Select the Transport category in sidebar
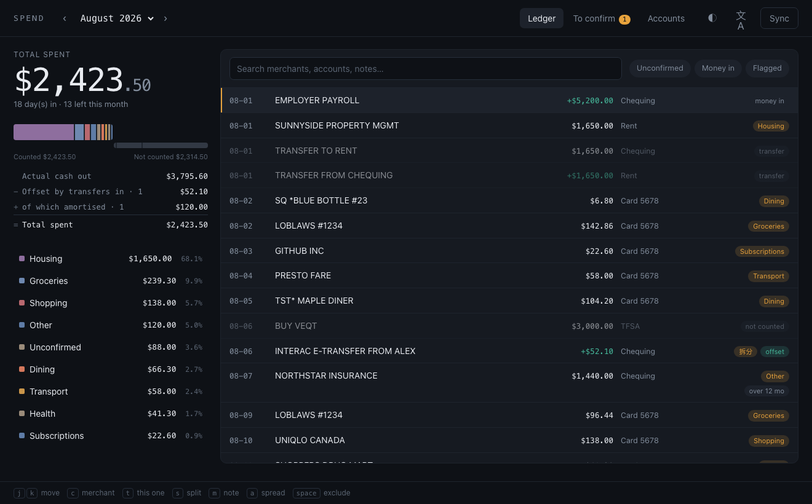The image size is (812, 504). [x=111, y=392]
